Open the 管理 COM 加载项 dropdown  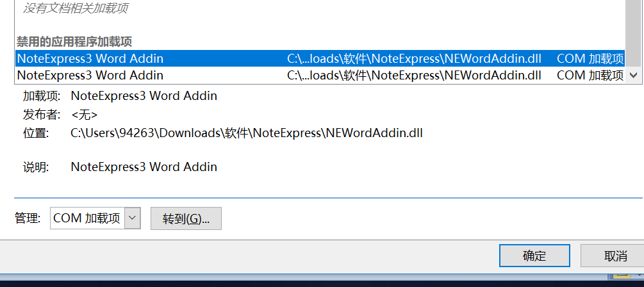pos(132,218)
